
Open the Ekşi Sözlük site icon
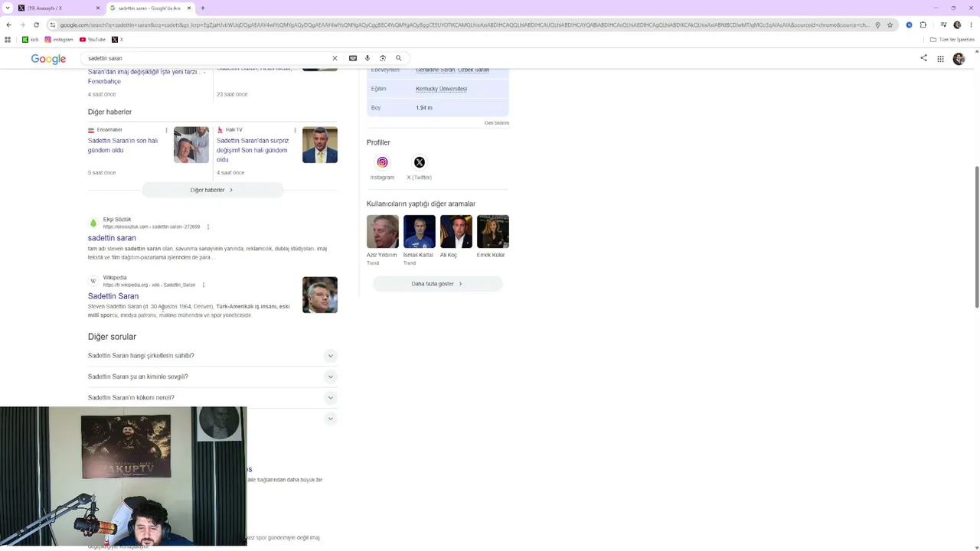pos(93,223)
